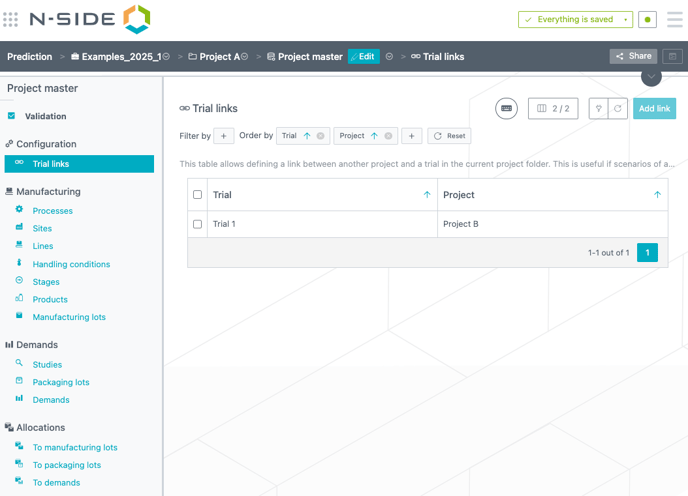Toggle the select-all header checkbox
The image size is (688, 496).
point(197,195)
